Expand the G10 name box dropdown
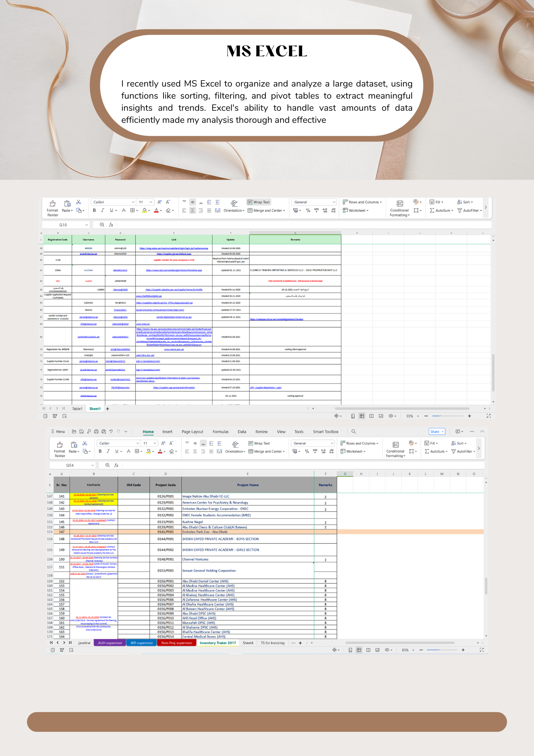 86,225
